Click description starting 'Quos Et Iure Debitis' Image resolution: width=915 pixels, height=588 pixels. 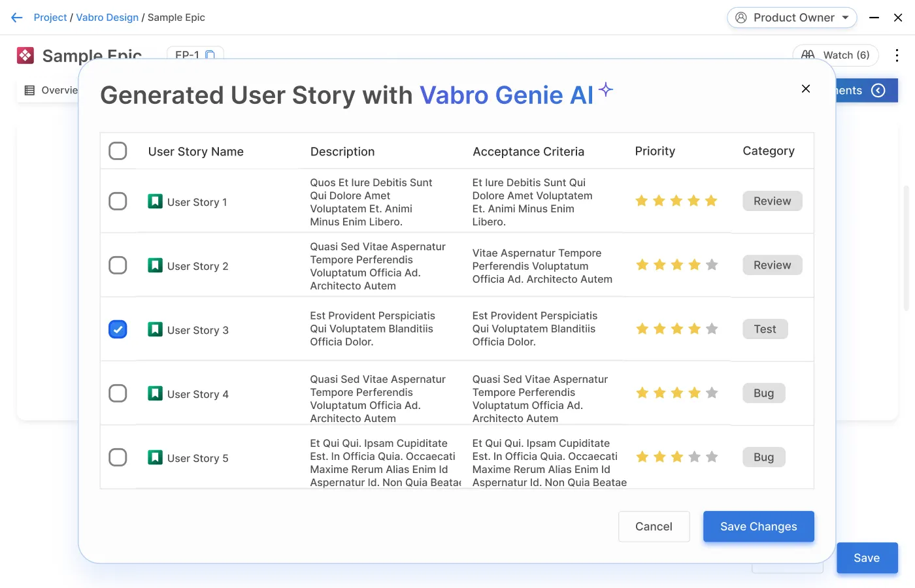pyautogui.click(x=371, y=203)
